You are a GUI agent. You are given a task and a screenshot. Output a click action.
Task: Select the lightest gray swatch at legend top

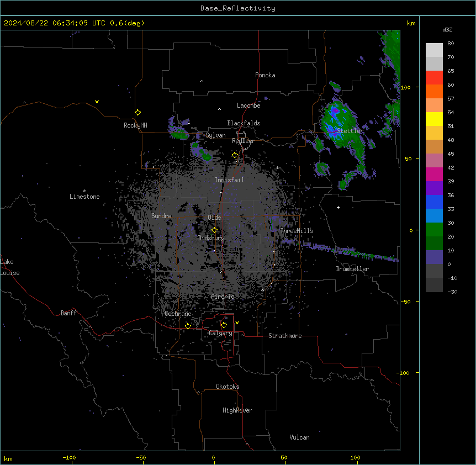coord(434,50)
